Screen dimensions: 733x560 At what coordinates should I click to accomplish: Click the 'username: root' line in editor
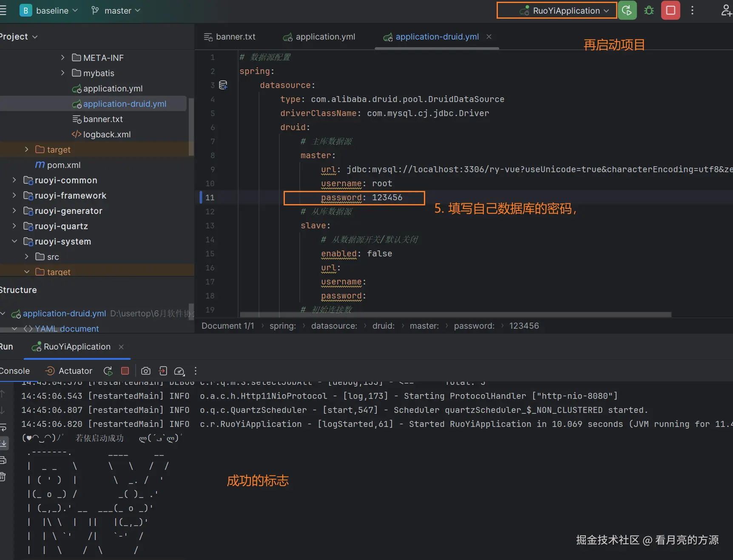[357, 183]
